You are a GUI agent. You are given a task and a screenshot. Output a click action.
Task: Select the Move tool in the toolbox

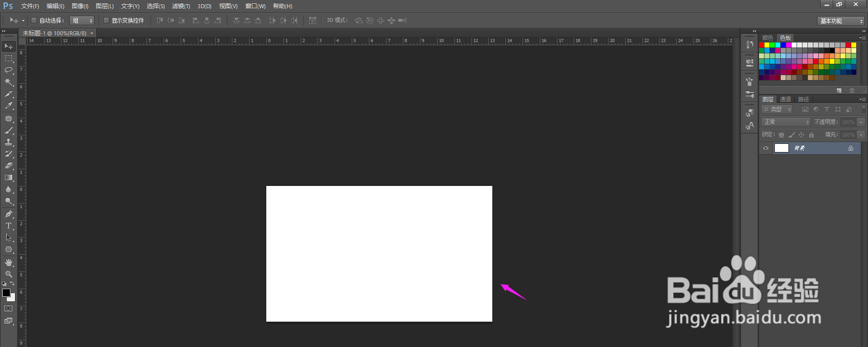pyautogui.click(x=9, y=47)
